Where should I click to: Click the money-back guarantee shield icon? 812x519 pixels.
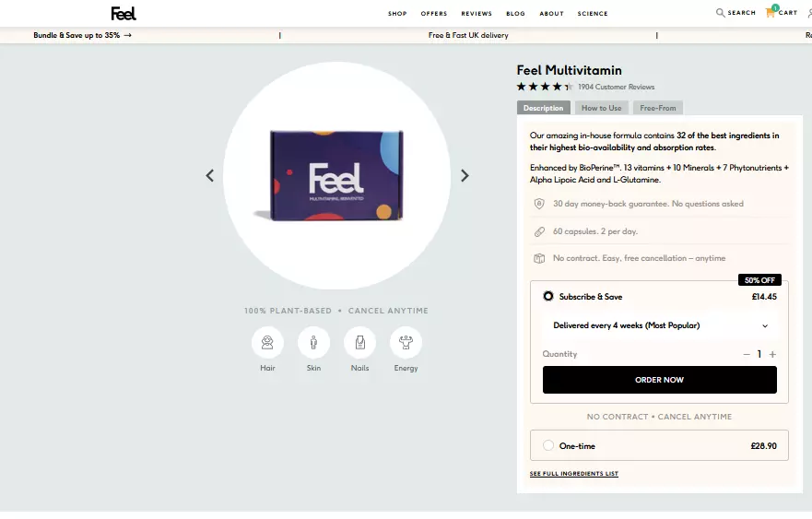(x=539, y=204)
